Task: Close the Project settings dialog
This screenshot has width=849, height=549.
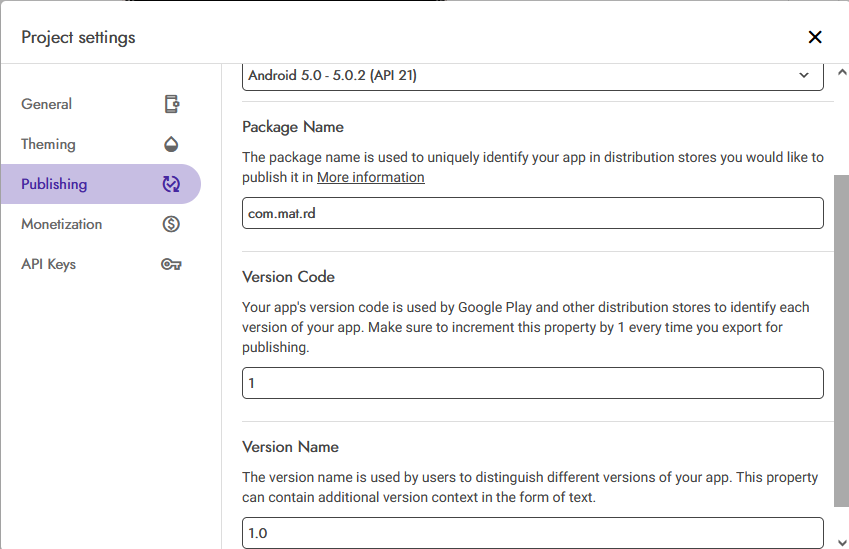Action: 814,37
